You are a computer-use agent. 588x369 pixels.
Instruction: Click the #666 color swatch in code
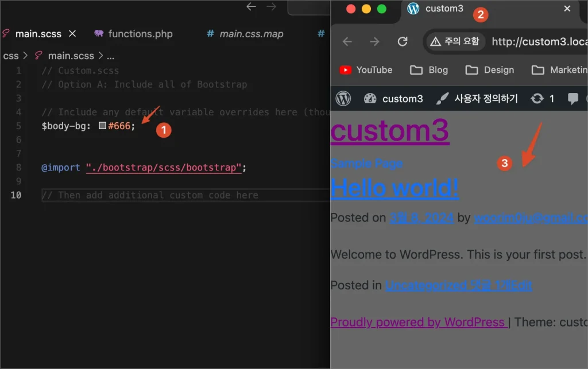coord(102,126)
